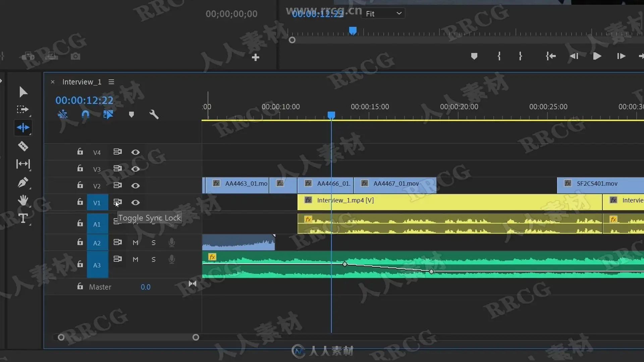Open the Interview_1 sequence panel menu

111,82
